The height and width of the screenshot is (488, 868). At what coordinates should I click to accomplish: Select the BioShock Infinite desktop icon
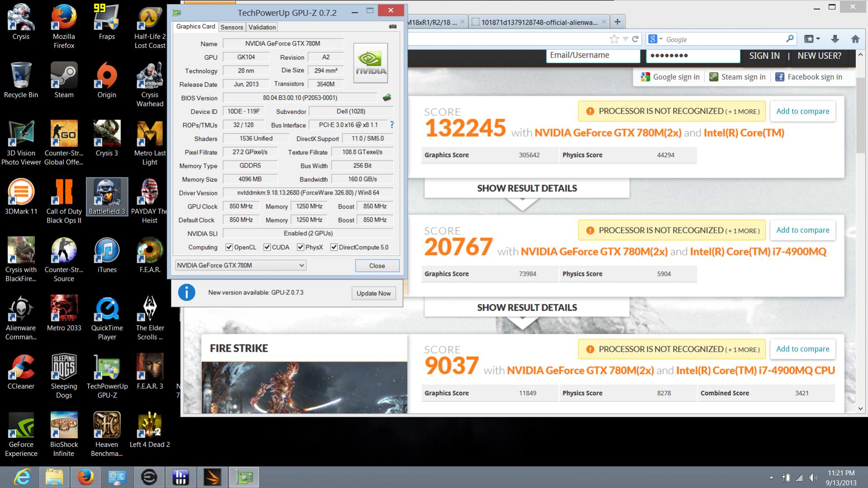point(64,435)
